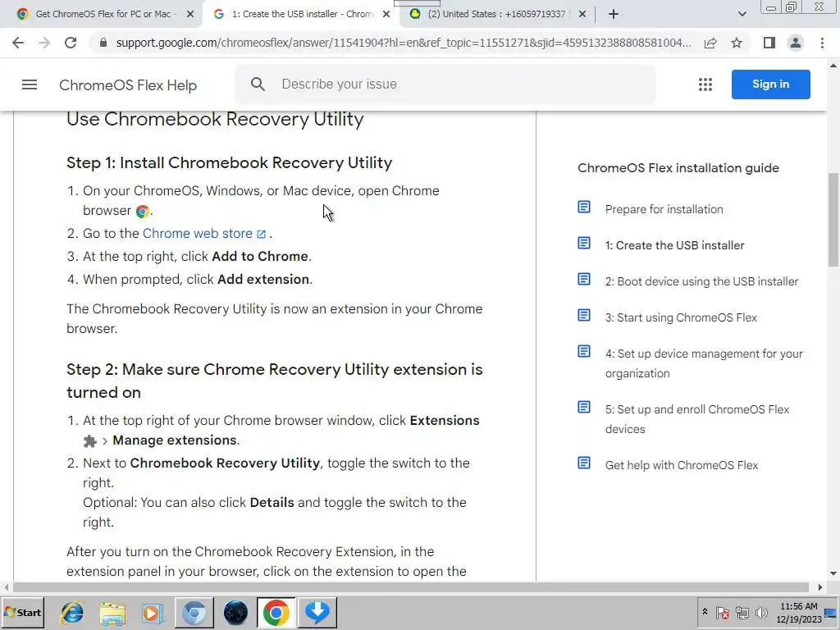The image size is (840, 630).
Task: Close the Get ChromeOS Flex tab
Action: 190,14
